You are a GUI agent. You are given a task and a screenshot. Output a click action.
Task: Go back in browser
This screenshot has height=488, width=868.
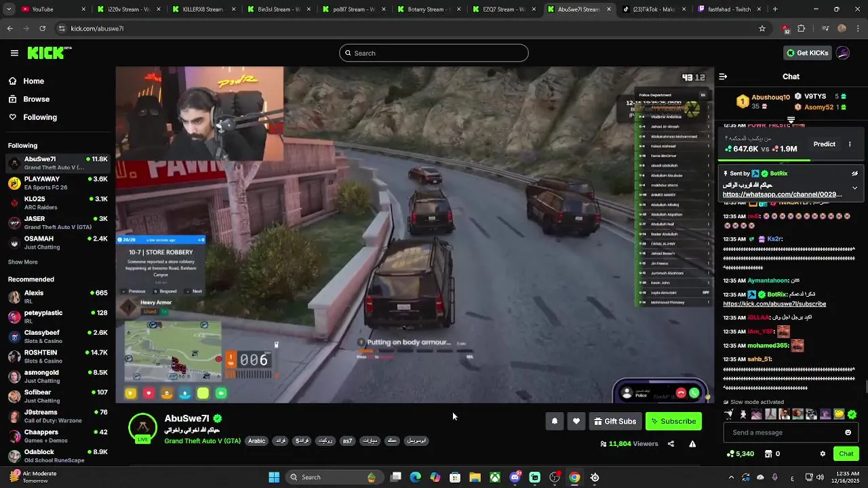9,28
